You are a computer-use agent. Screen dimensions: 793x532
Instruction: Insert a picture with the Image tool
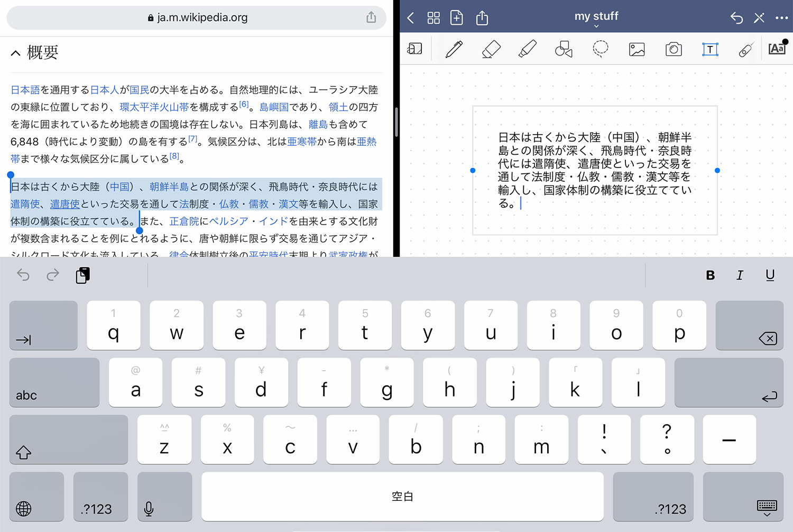[x=637, y=50]
